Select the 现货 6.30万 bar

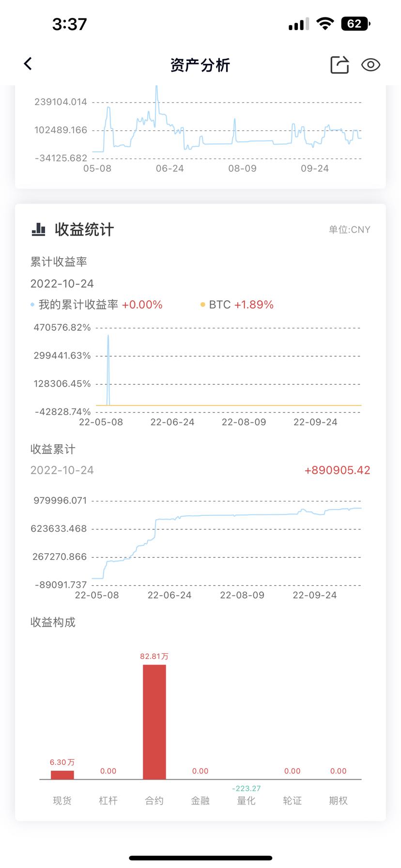click(62, 775)
